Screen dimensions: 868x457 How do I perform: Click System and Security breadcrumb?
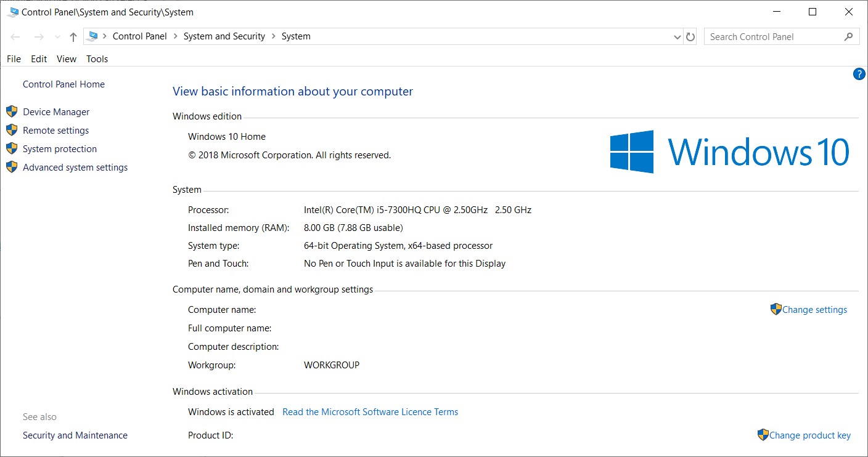click(x=224, y=36)
